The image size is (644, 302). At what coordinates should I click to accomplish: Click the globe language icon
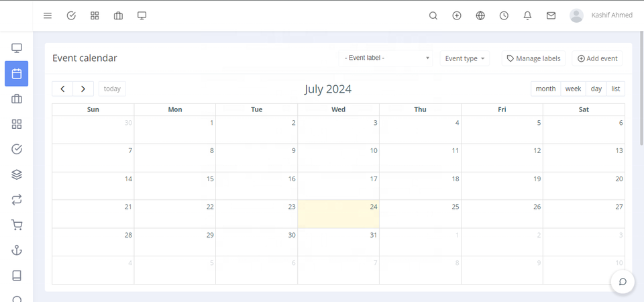coord(480,15)
